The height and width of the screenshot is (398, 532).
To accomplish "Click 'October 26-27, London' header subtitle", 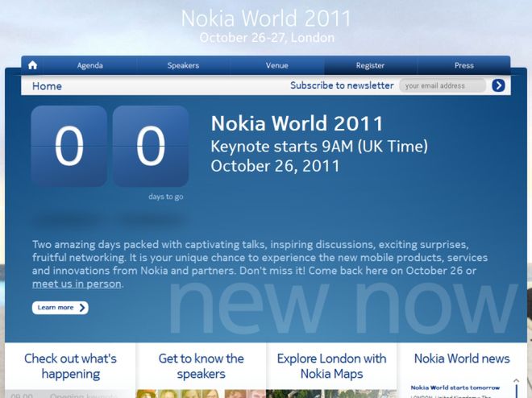I will (267, 38).
